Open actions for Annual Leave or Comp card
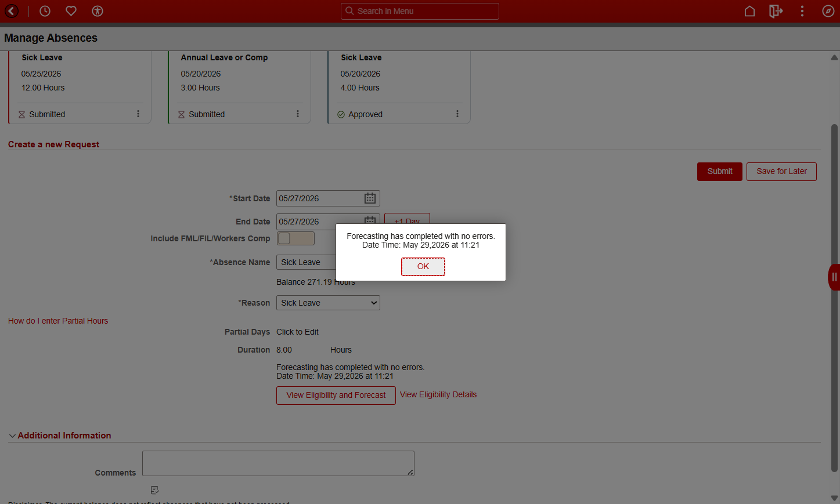 pos(298,114)
